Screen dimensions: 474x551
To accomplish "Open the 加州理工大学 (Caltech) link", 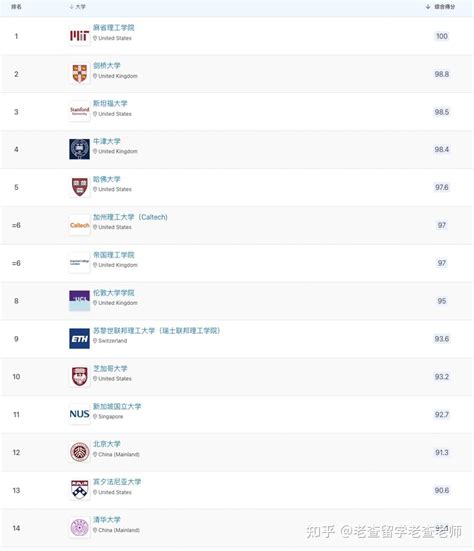I will pos(130,217).
